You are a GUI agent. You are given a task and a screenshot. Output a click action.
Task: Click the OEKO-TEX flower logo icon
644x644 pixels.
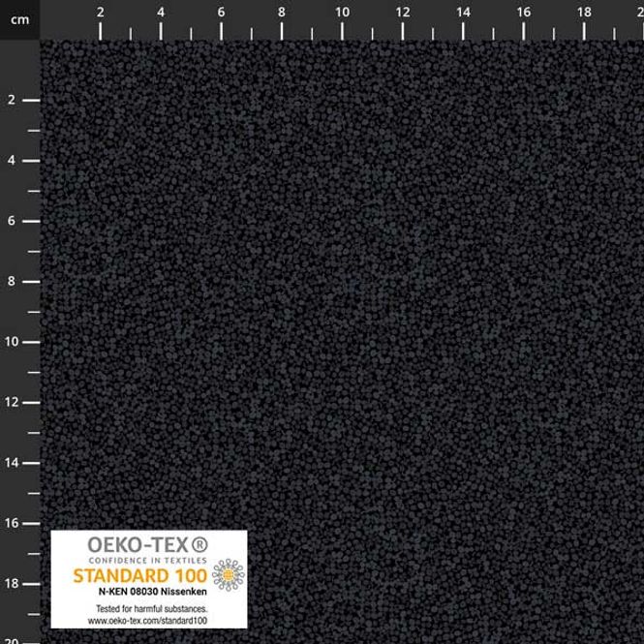click(228, 574)
